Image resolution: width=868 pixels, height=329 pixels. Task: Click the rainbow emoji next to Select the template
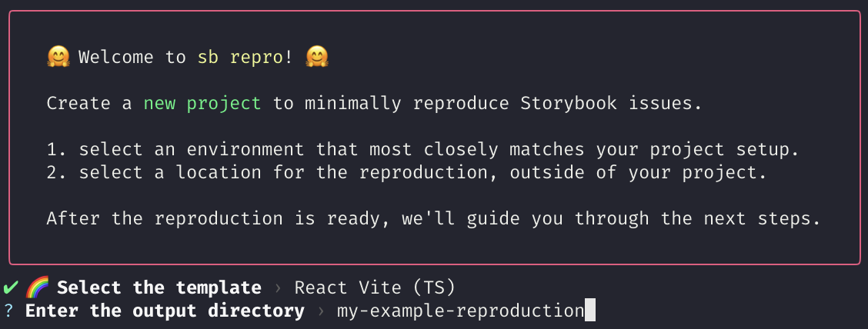point(37,287)
